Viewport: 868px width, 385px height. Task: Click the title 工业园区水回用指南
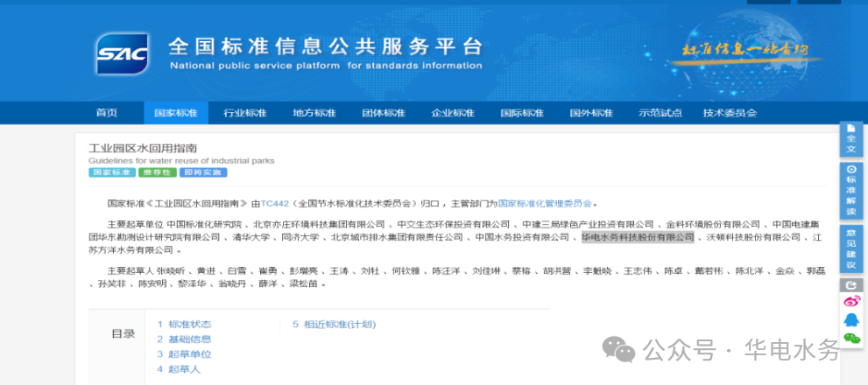click(x=143, y=148)
